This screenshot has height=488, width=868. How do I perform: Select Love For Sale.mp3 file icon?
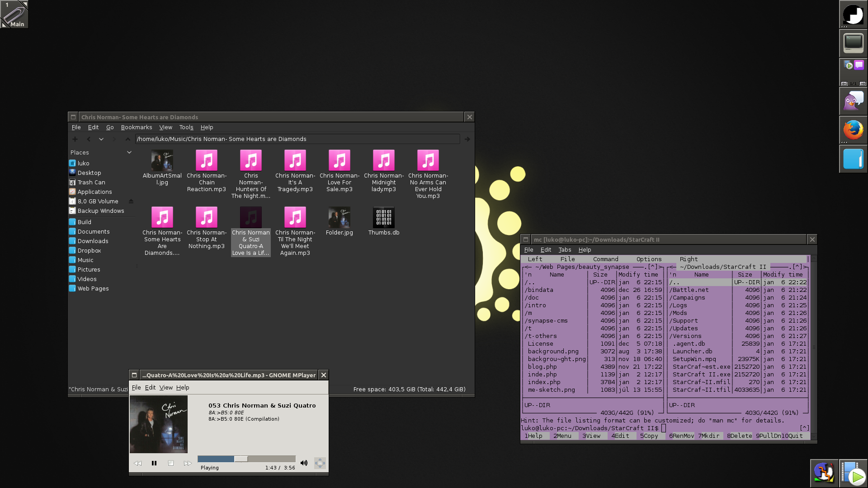(x=339, y=160)
